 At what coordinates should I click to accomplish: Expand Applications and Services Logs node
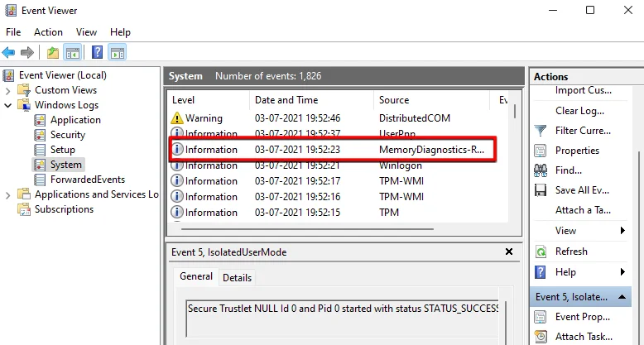[9, 194]
